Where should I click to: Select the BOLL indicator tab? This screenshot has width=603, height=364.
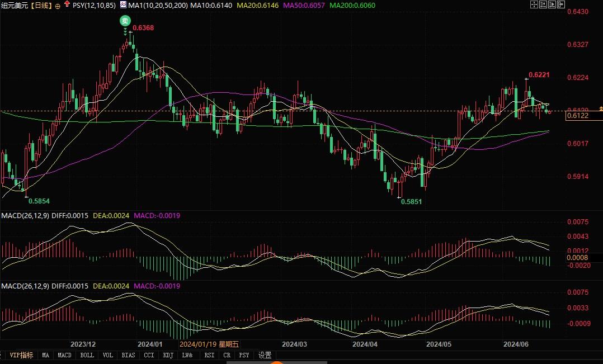point(87,355)
